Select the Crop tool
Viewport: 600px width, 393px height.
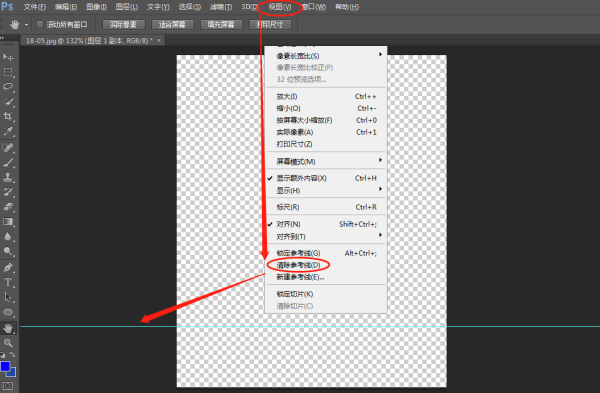click(8, 117)
